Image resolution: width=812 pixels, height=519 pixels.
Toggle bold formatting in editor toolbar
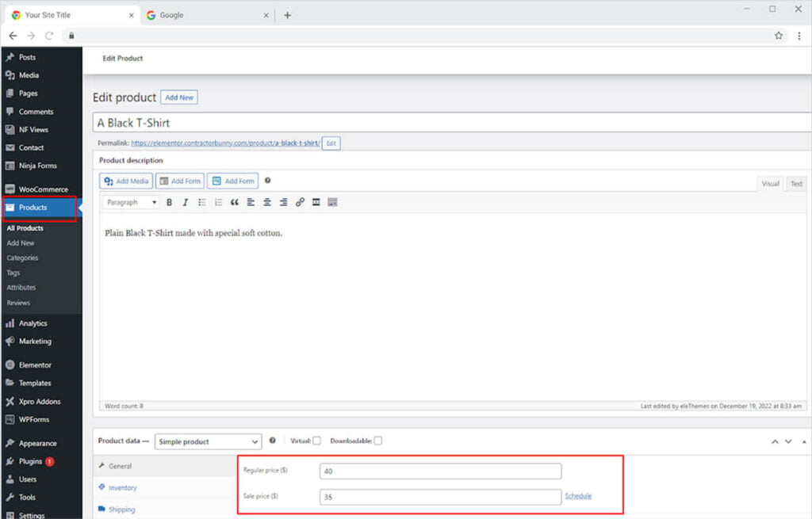(169, 203)
